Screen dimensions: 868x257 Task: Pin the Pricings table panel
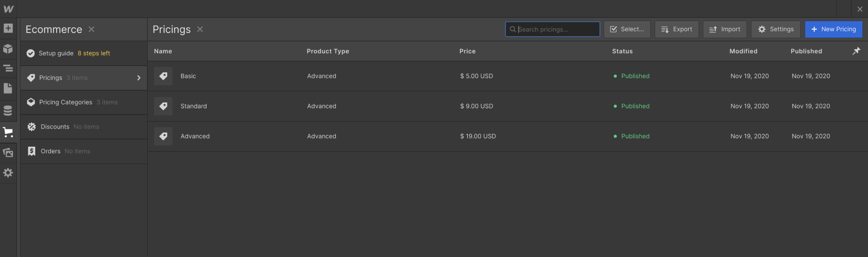[x=856, y=51]
